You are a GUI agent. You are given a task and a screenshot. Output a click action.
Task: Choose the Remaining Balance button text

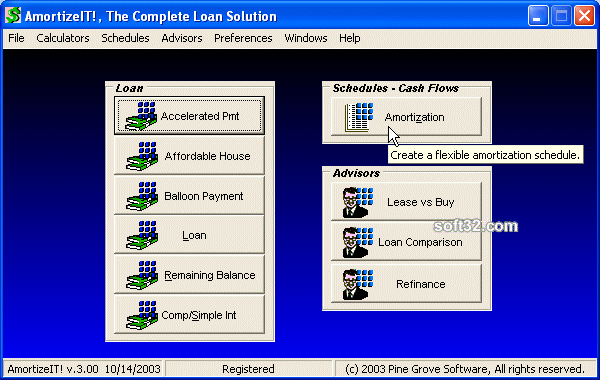point(210,276)
